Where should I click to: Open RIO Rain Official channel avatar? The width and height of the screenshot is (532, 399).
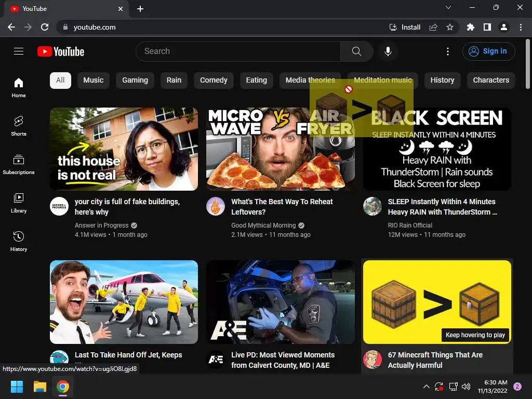373,206
